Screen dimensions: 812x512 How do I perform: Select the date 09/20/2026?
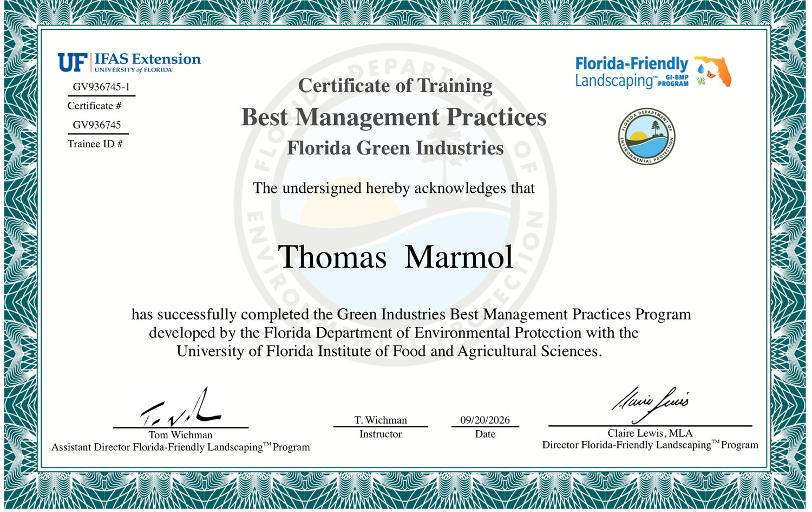click(485, 420)
